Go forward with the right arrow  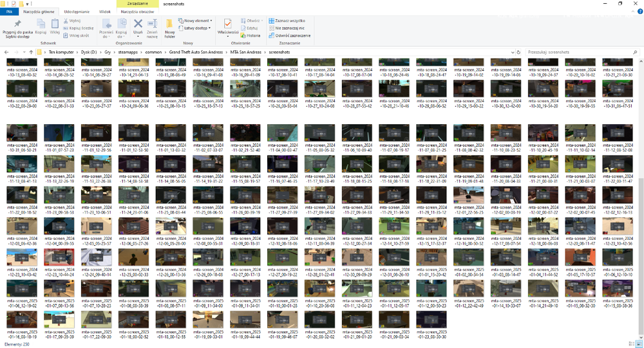pos(16,52)
